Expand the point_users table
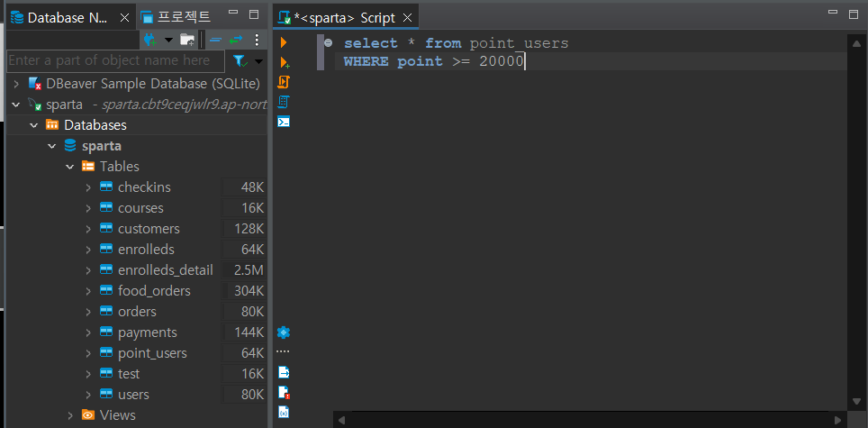This screenshot has height=428, width=868. (x=88, y=353)
